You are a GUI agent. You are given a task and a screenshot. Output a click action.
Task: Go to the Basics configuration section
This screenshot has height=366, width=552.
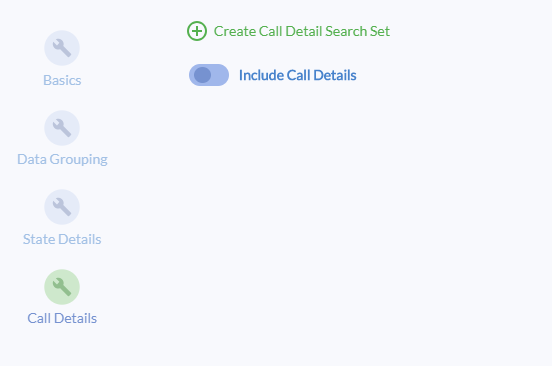click(x=62, y=58)
